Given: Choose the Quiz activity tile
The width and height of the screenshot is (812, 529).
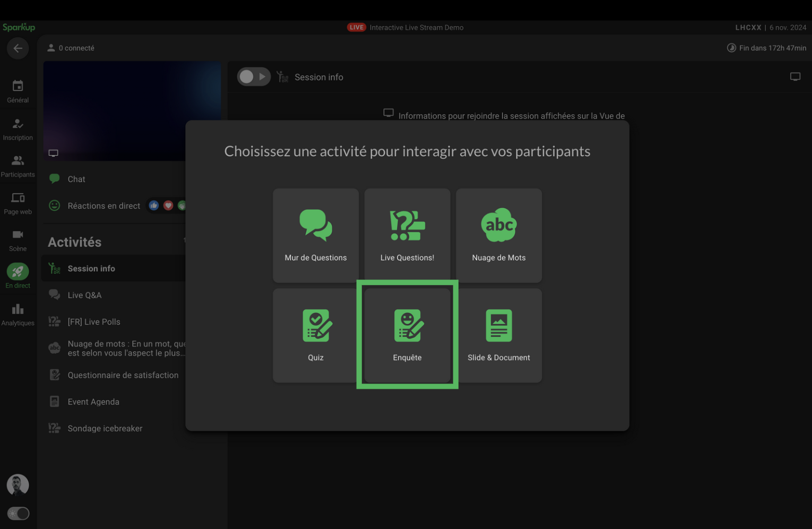Looking at the screenshot, I should 315,335.
